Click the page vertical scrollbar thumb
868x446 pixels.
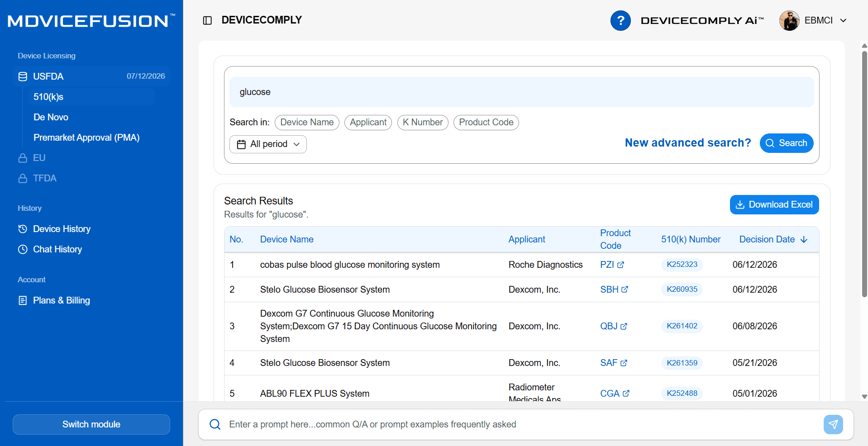click(x=864, y=174)
